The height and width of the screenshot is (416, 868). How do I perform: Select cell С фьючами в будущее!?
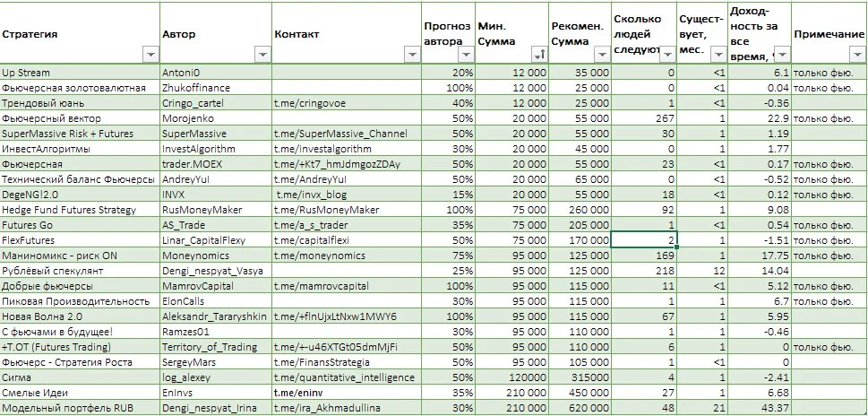pyautogui.click(x=80, y=332)
